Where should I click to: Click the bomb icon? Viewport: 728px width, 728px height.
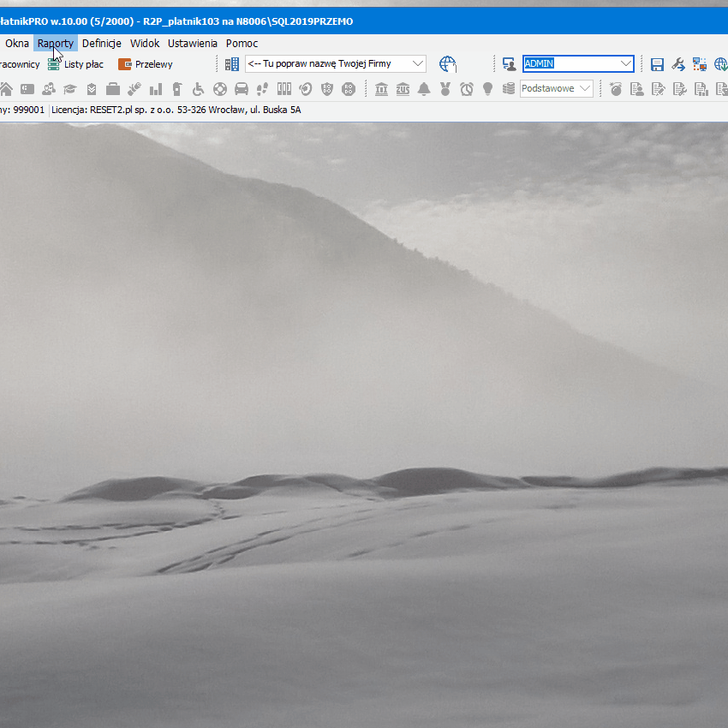pos(616,89)
